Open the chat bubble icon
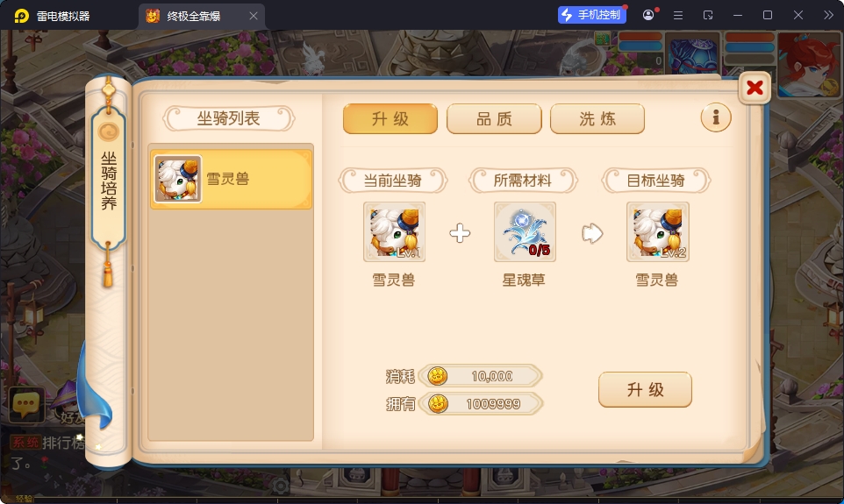The height and width of the screenshot is (504, 844). click(x=25, y=403)
